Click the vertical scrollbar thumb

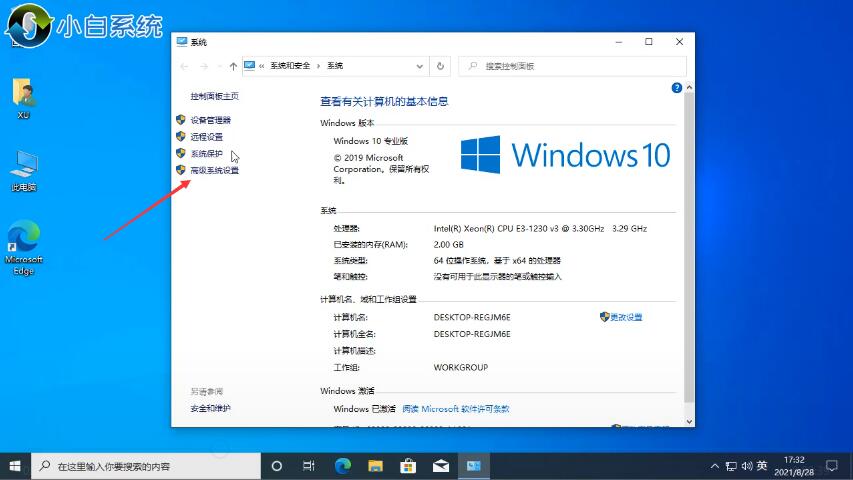tap(689, 248)
